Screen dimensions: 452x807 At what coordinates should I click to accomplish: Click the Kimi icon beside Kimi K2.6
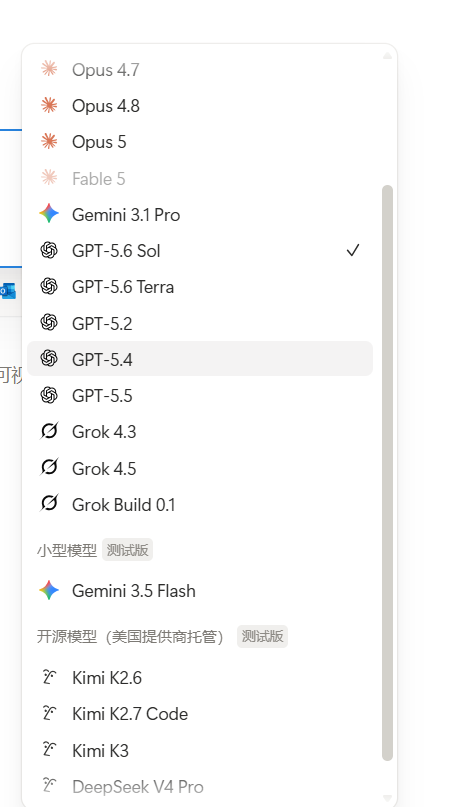tap(49, 677)
